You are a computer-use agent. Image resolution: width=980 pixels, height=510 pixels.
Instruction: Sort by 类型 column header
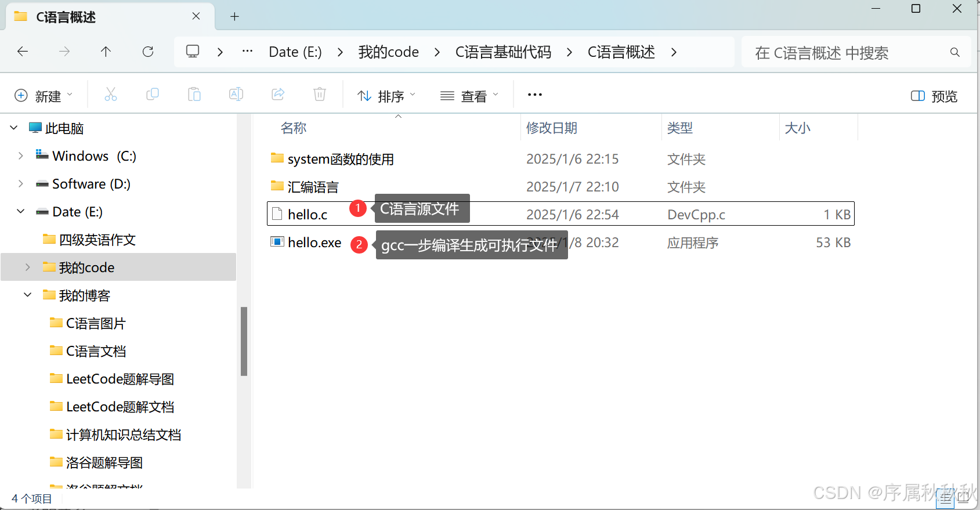click(x=680, y=128)
